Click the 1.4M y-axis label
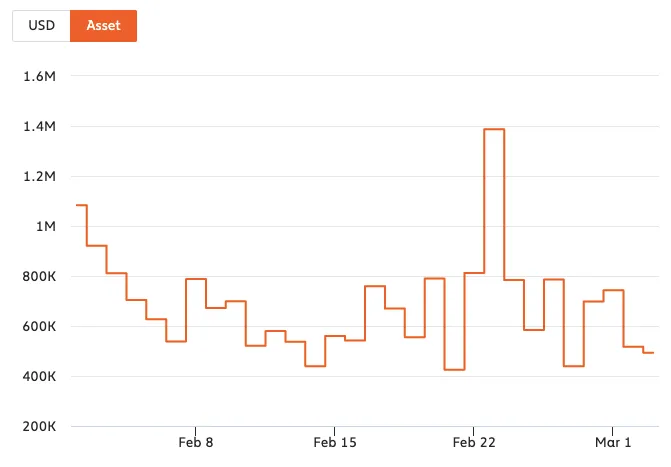 (x=39, y=126)
